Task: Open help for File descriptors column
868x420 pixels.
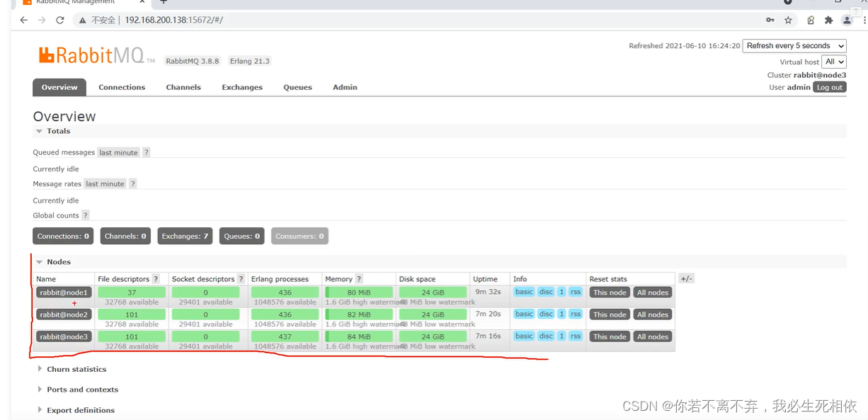Action: point(156,279)
